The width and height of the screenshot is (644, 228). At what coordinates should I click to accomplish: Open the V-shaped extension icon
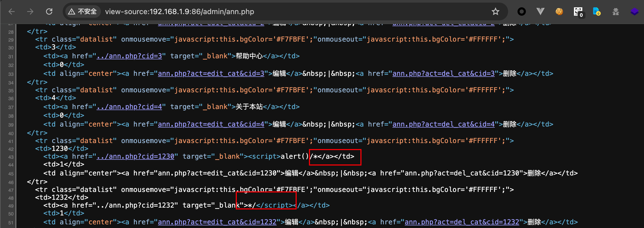coord(540,12)
